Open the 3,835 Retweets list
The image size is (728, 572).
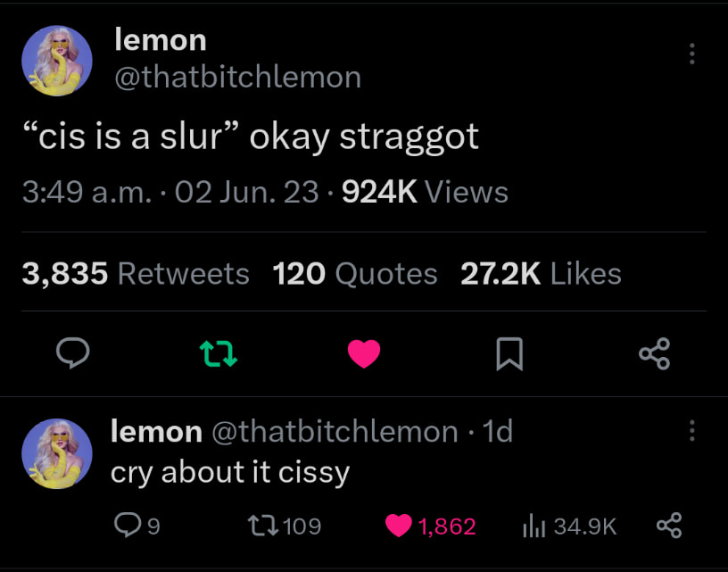(136, 273)
